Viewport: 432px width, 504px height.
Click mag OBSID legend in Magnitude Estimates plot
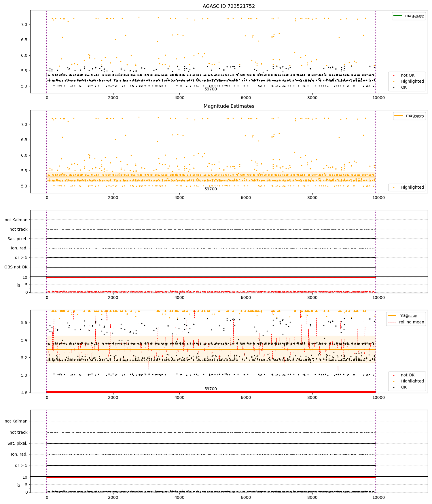point(409,116)
